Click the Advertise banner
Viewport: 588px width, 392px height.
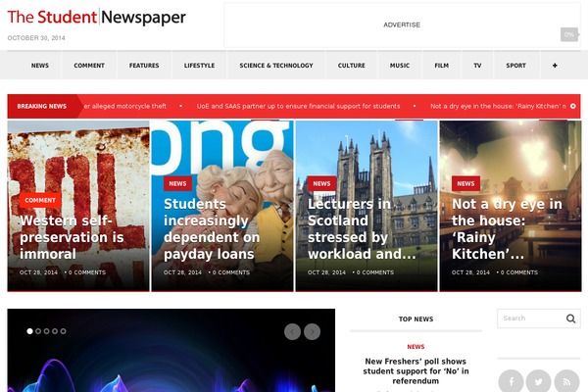402,24
